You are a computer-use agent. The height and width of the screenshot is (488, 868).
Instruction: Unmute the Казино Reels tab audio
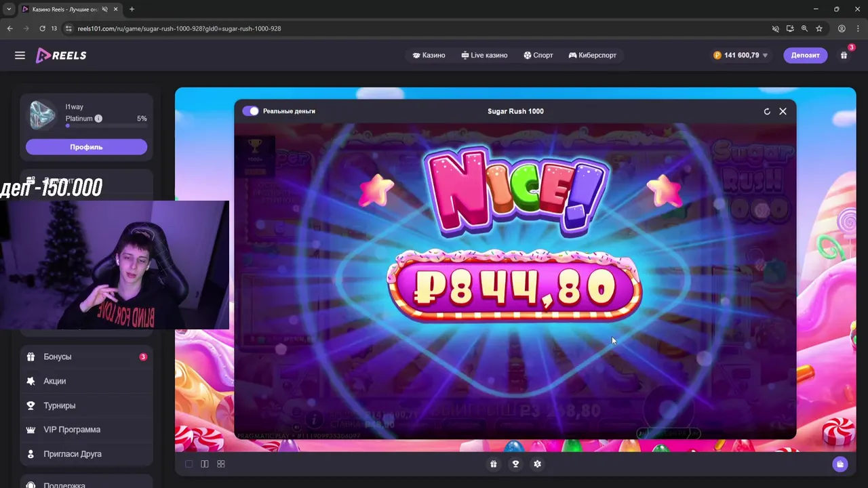pos(104,9)
